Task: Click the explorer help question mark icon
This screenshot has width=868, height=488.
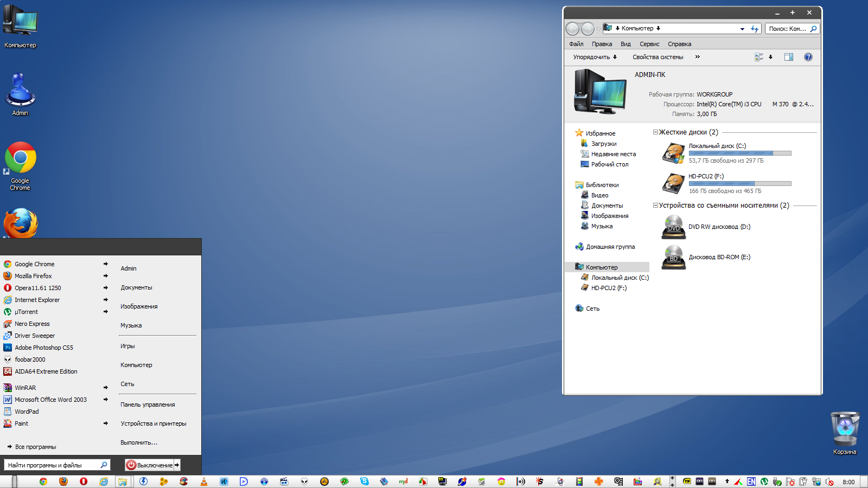Action: (x=808, y=57)
